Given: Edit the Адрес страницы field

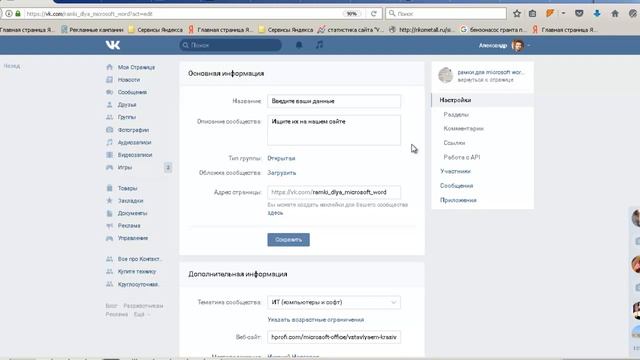Looking at the screenshot, I should point(334,192).
